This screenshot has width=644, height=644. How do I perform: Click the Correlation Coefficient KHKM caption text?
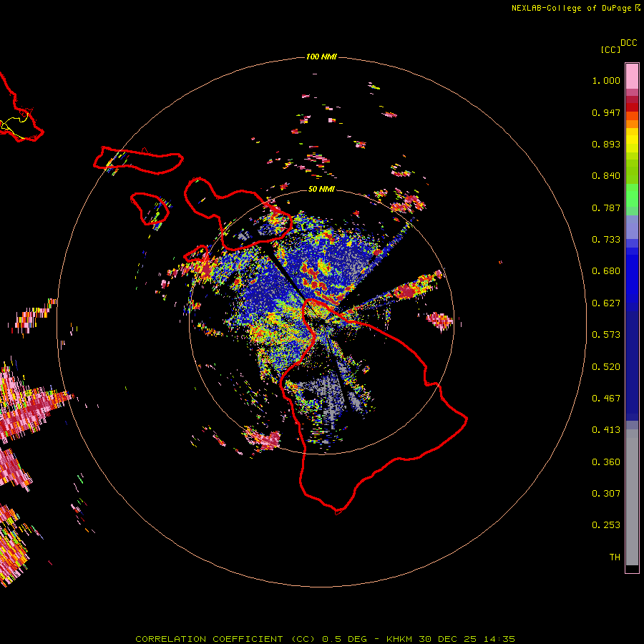(x=325, y=639)
